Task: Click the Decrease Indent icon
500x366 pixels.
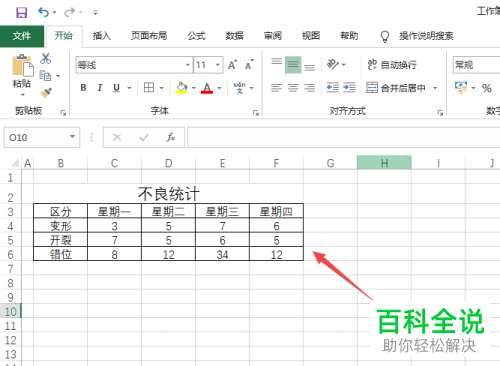Action: coord(333,88)
